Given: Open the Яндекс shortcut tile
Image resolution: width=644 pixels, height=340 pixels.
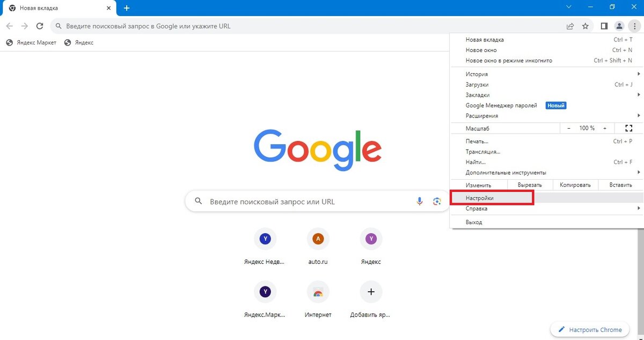Looking at the screenshot, I should pos(371,247).
